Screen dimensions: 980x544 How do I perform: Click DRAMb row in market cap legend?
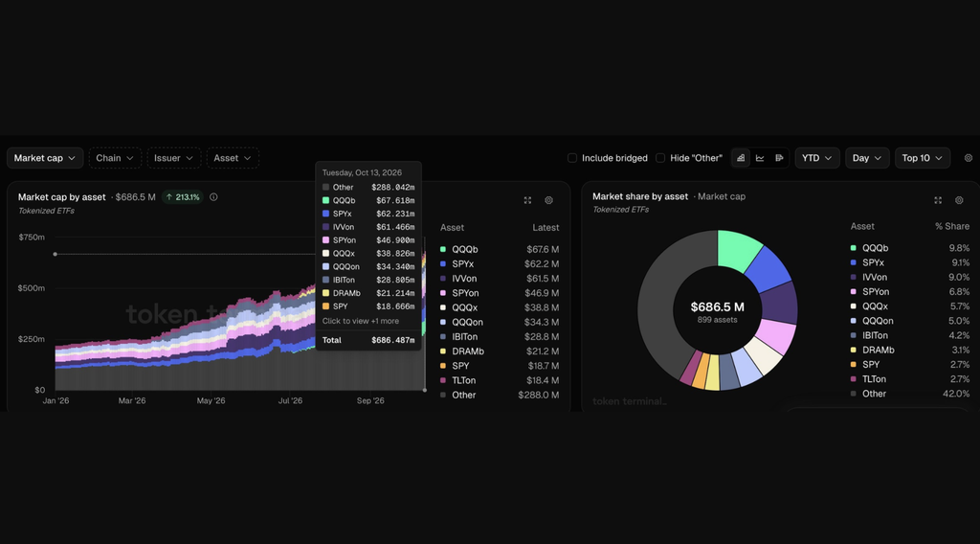click(x=499, y=351)
